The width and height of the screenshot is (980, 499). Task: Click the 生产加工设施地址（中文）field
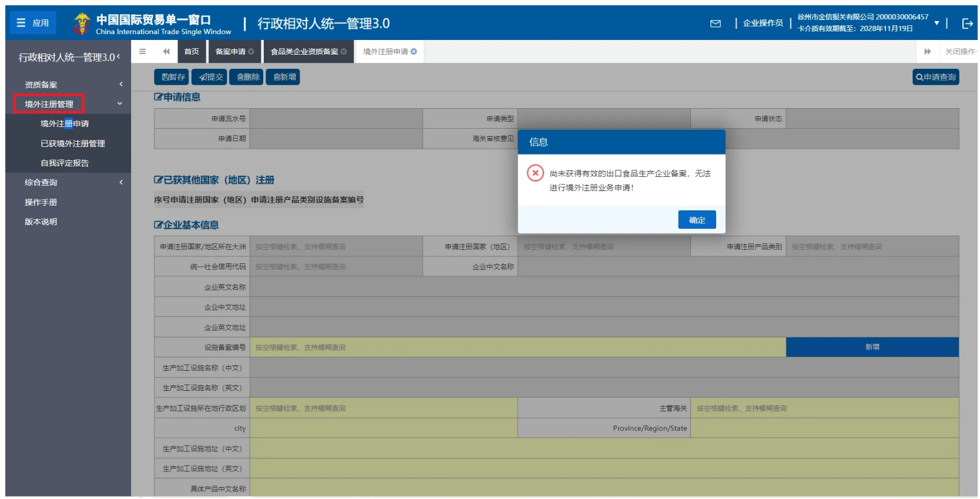click(x=605, y=449)
